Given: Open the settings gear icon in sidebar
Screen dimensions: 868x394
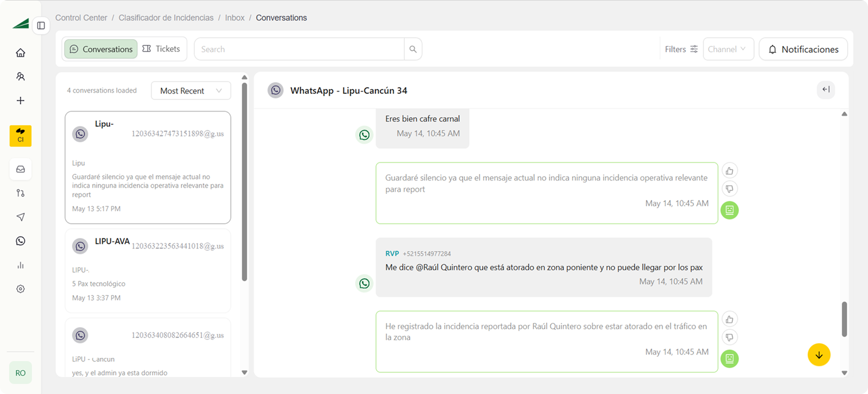Looking at the screenshot, I should (21, 289).
